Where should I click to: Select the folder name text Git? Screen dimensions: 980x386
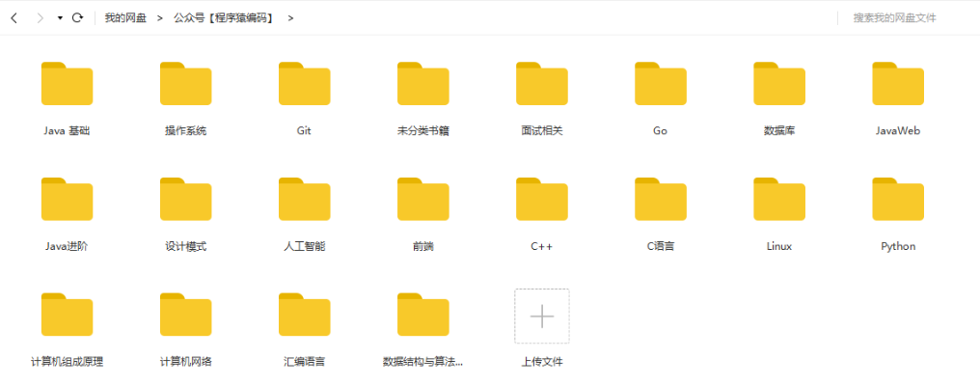(305, 130)
